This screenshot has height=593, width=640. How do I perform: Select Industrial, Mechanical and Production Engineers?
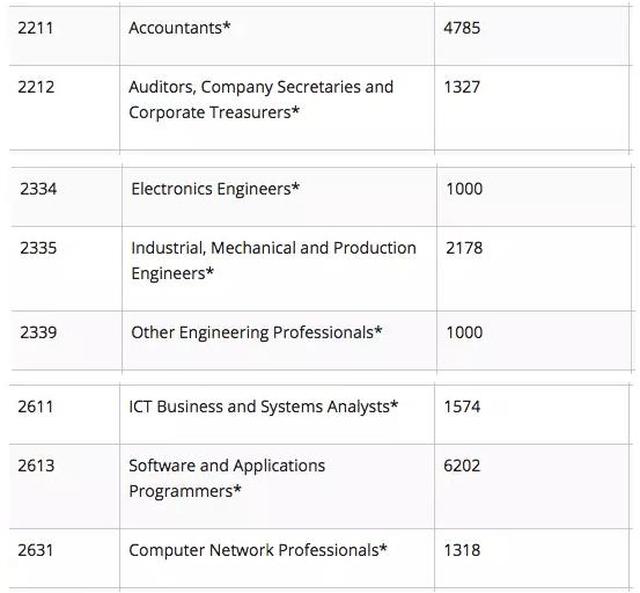tap(273, 260)
